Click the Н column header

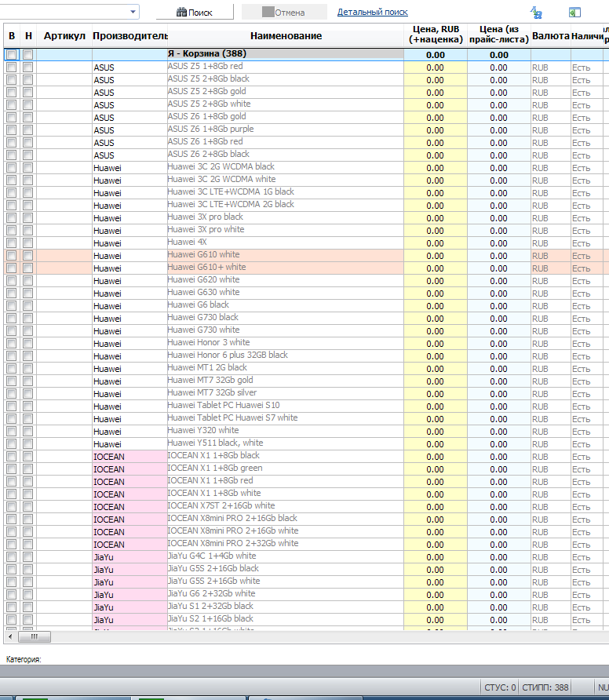[x=28, y=36]
